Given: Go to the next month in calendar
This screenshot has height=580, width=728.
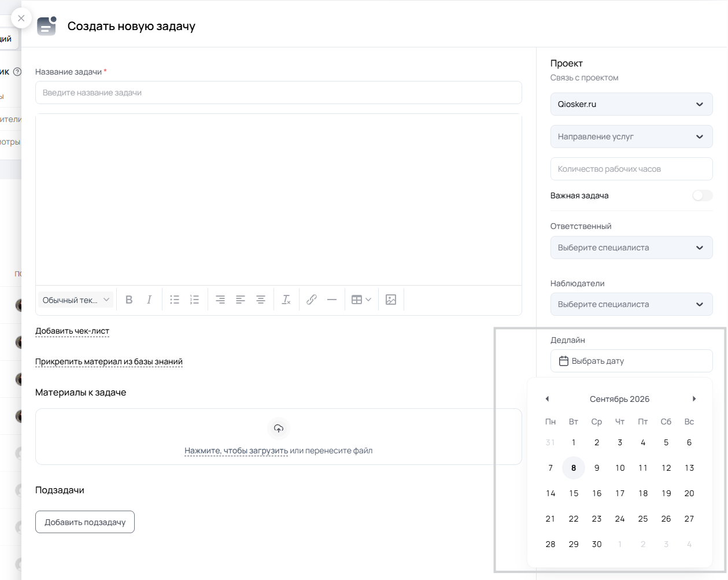Looking at the screenshot, I should click(x=694, y=399).
